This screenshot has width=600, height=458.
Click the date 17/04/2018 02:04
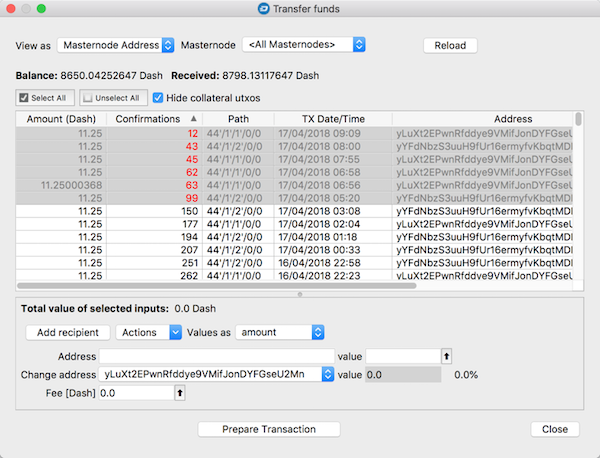[319, 224]
